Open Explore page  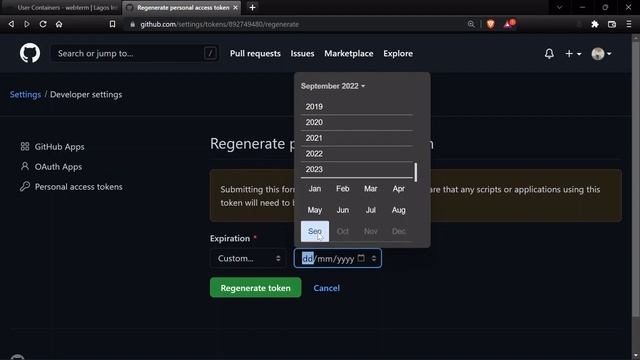[x=398, y=53]
